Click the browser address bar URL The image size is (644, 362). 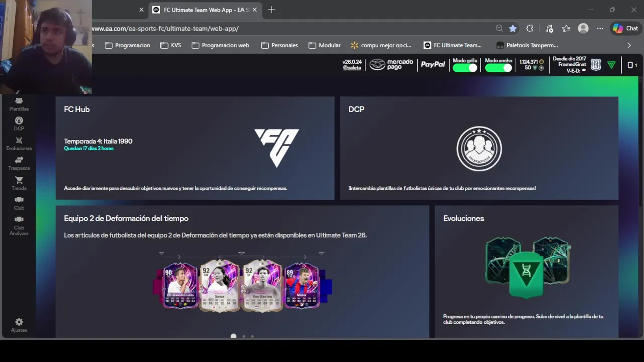click(x=165, y=29)
